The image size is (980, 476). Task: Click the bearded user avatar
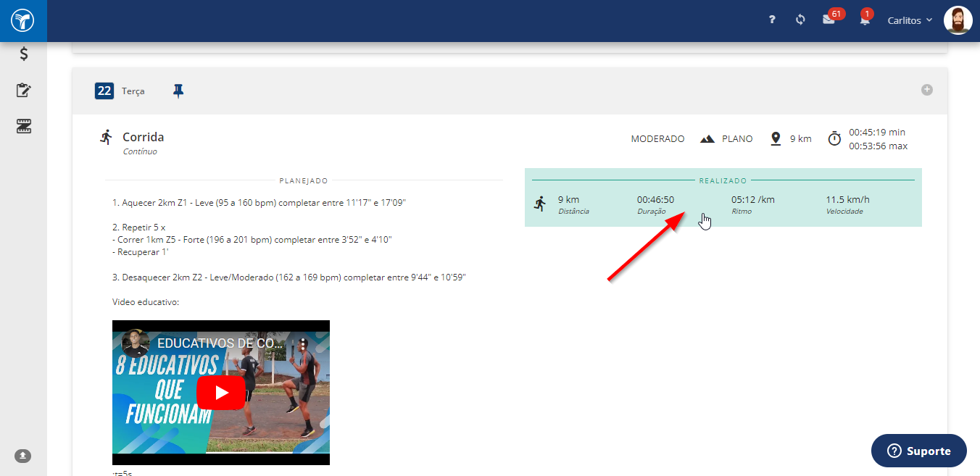coord(958,20)
